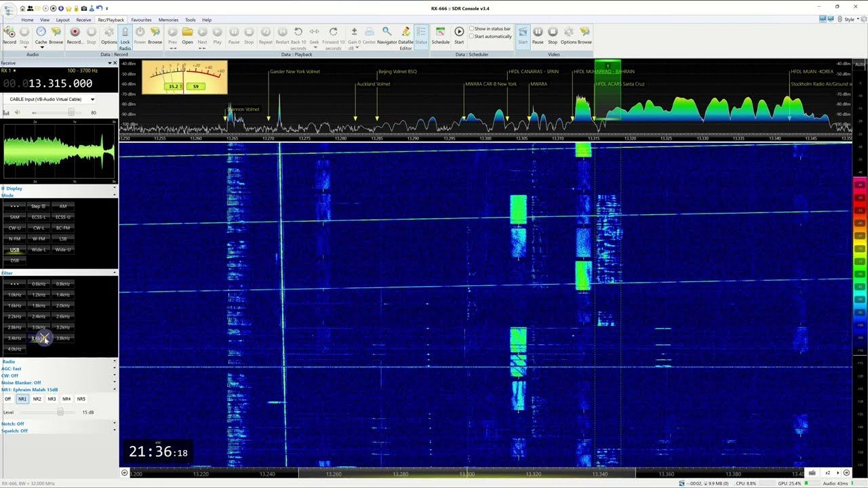
Task: Click the Seek icon in Playback
Action: [315, 32]
